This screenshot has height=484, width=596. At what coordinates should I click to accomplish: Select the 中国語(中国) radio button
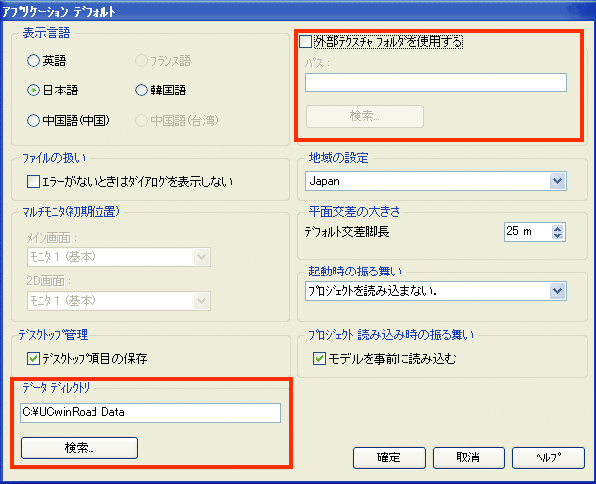[x=33, y=121]
